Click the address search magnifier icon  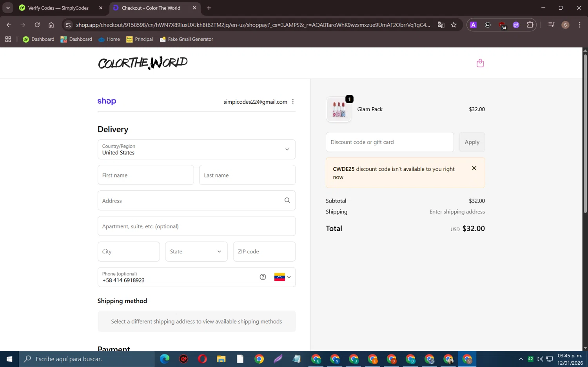click(287, 201)
